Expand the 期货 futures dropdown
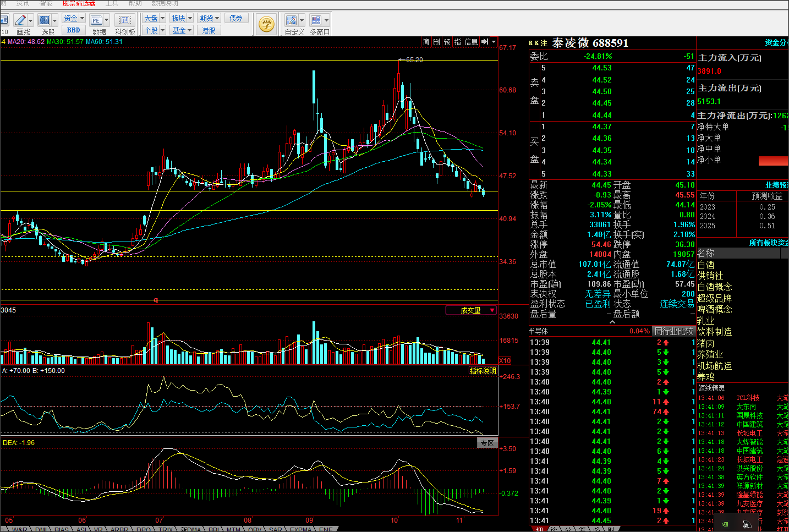Viewport: 789px width, 532px height. point(210,18)
